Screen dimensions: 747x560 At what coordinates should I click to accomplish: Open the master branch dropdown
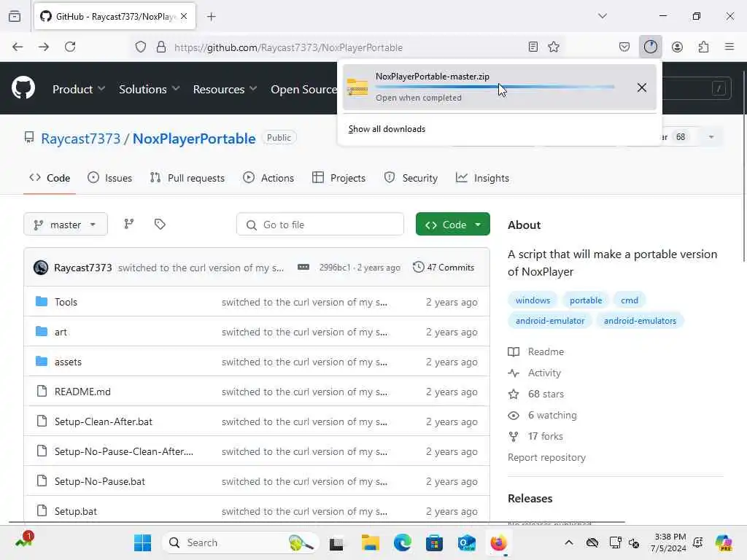(x=65, y=225)
